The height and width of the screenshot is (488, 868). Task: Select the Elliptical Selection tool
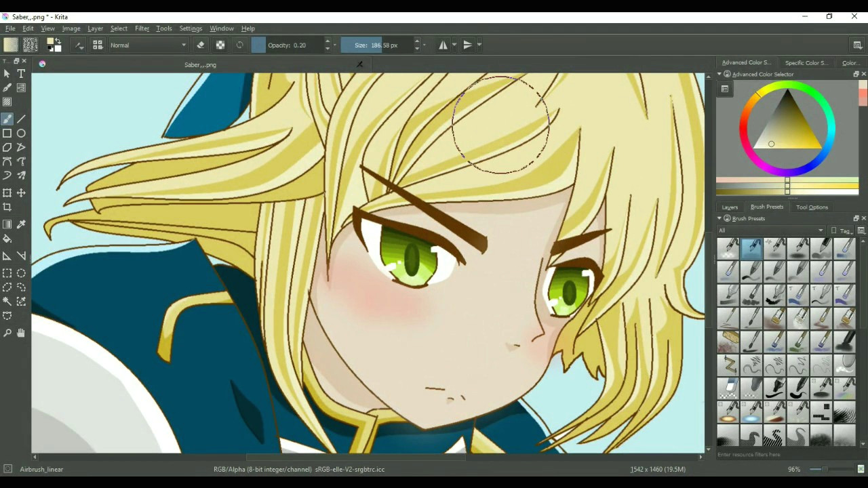(21, 273)
